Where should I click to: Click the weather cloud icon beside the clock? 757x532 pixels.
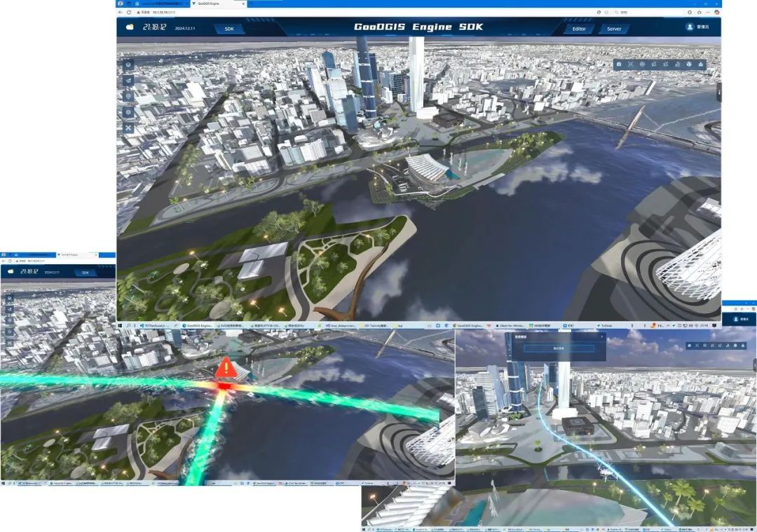[130, 27]
